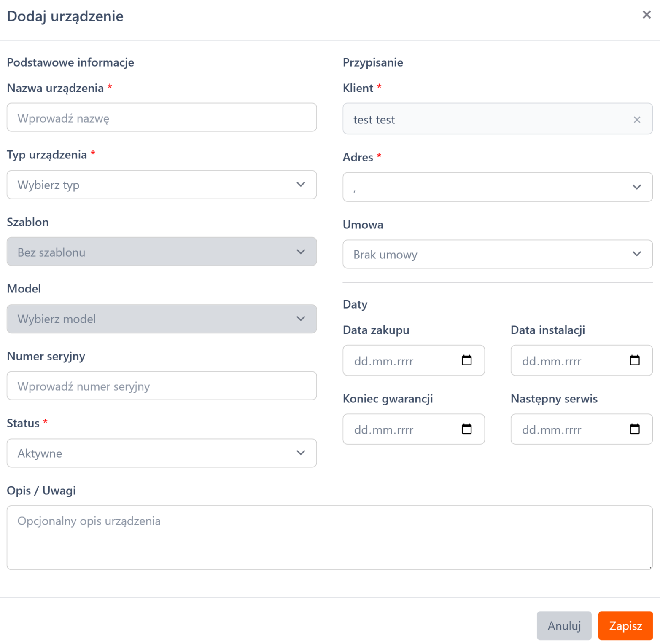
Task: Close the Dodaj urządzenie dialog
Action: pos(647,15)
